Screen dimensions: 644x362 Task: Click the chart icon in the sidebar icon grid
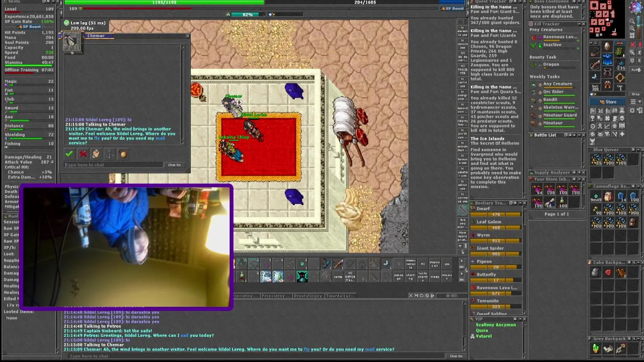click(607, 126)
